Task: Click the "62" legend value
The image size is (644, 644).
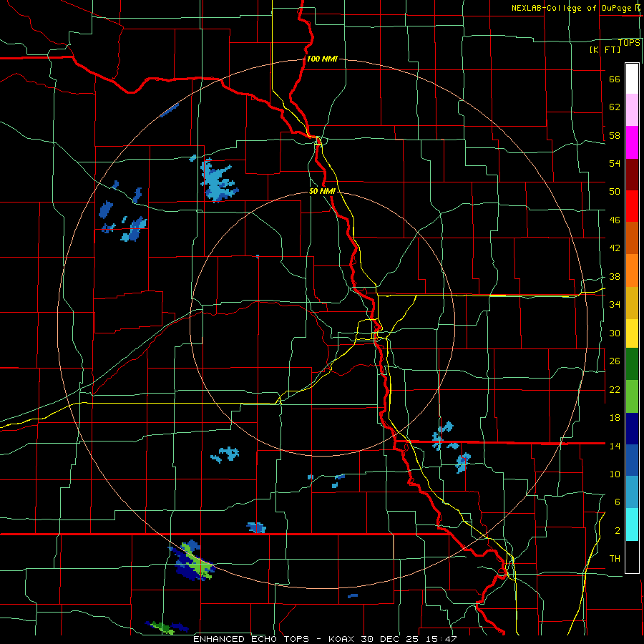Action: click(x=615, y=107)
